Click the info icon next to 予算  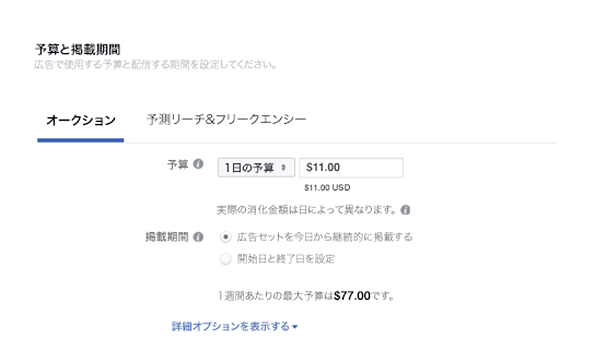[x=198, y=164]
